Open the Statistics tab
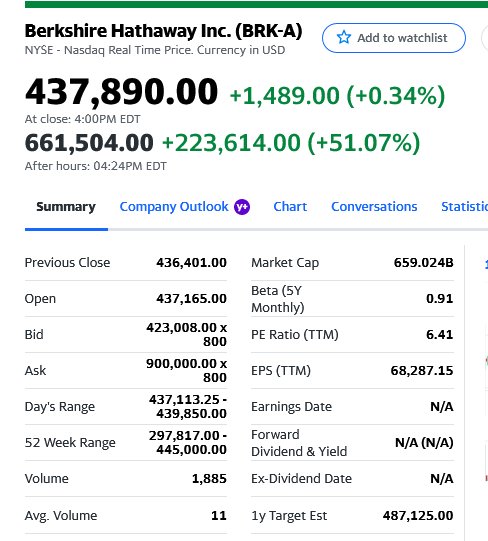 465,207
